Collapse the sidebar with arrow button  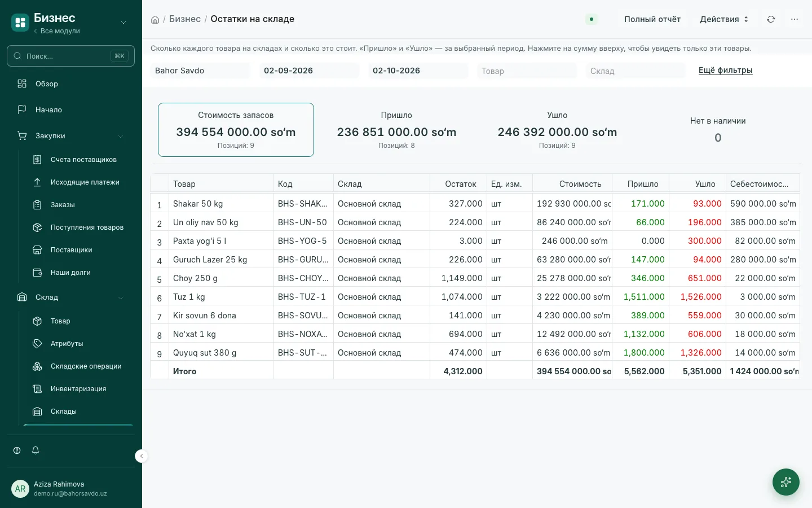[x=142, y=456]
